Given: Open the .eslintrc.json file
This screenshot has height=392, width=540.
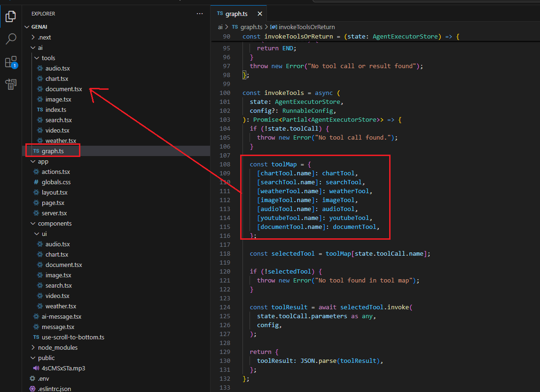Looking at the screenshot, I should (x=54, y=389).
